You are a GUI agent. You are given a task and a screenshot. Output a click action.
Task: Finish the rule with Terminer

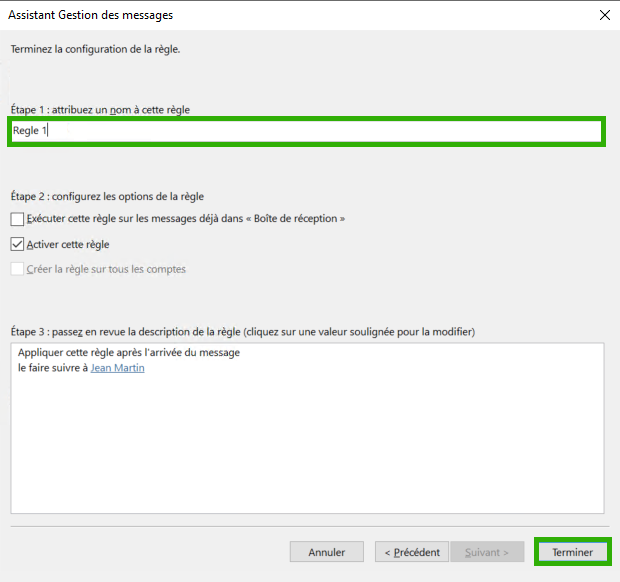(573, 552)
